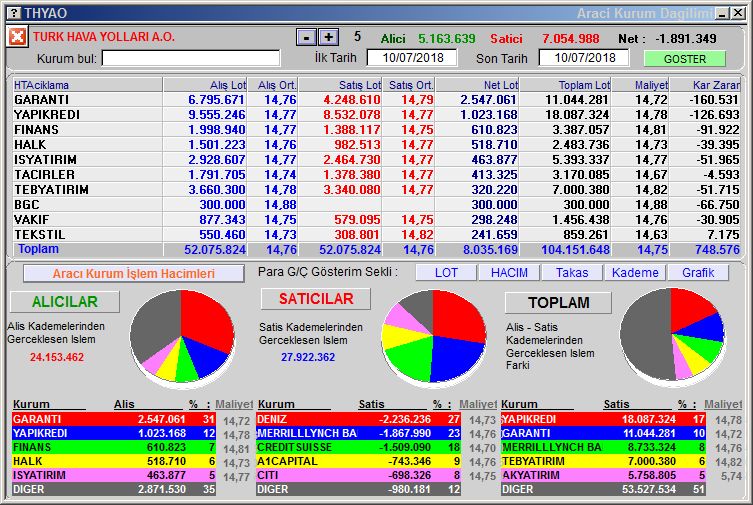Increase count with the plus button

(328, 37)
